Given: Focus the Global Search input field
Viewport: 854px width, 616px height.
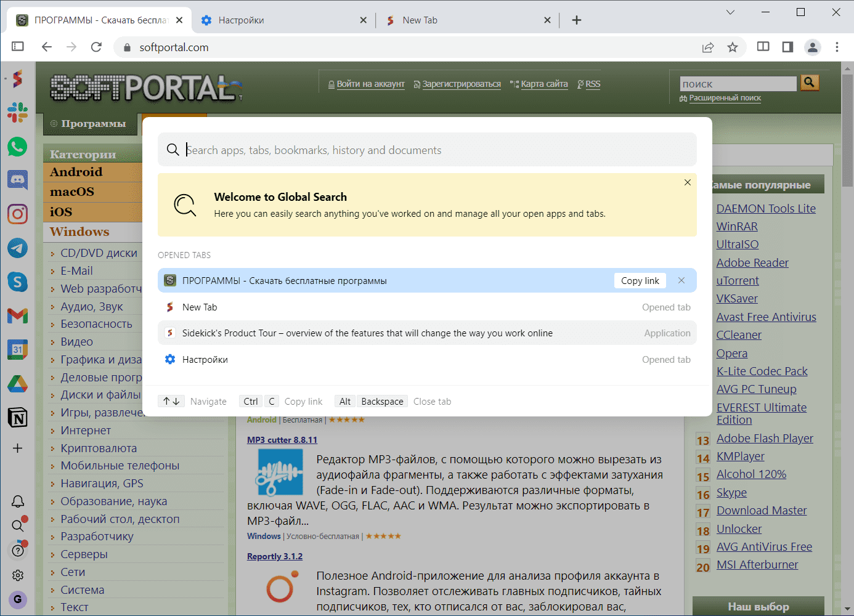Looking at the screenshot, I should click(x=427, y=150).
